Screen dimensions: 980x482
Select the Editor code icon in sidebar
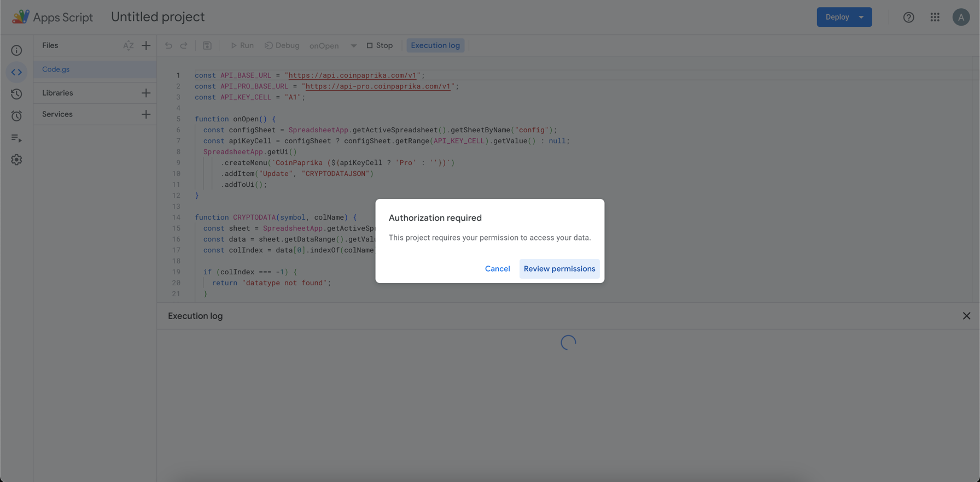coord(16,72)
